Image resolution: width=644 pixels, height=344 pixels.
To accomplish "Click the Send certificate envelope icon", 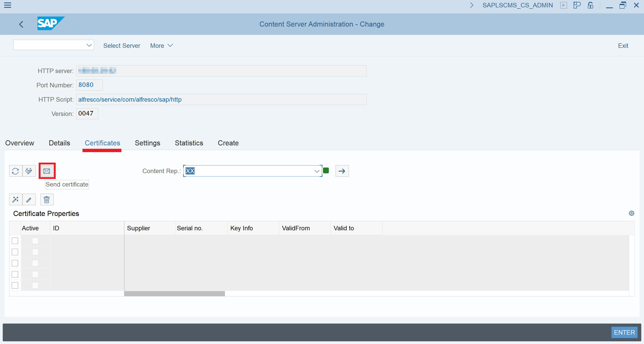I will (47, 171).
